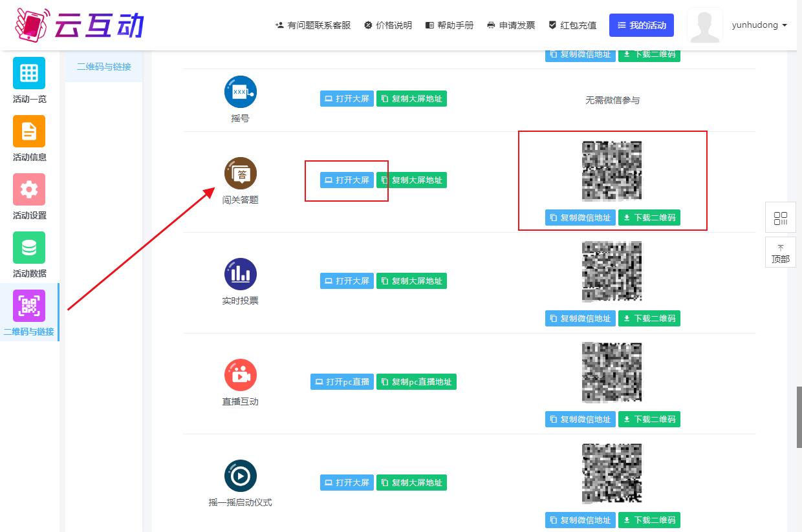
Task: Click 复制pc直播地址 for 直播互动
Action: point(417,382)
